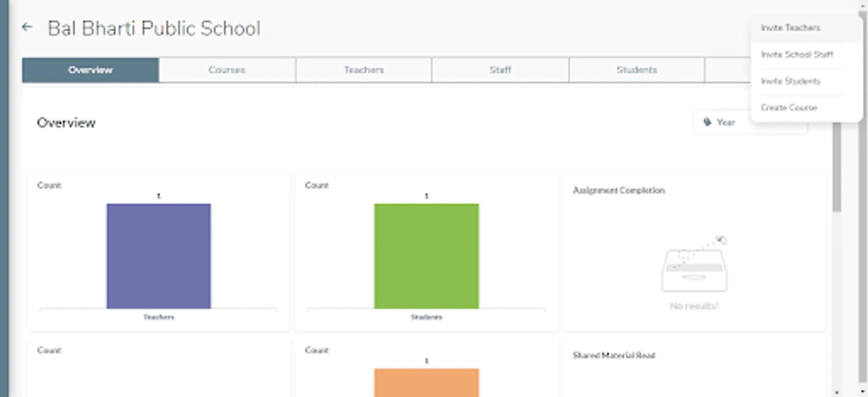This screenshot has height=397, width=868.
Task: Open the Staff tab
Action: tap(500, 70)
